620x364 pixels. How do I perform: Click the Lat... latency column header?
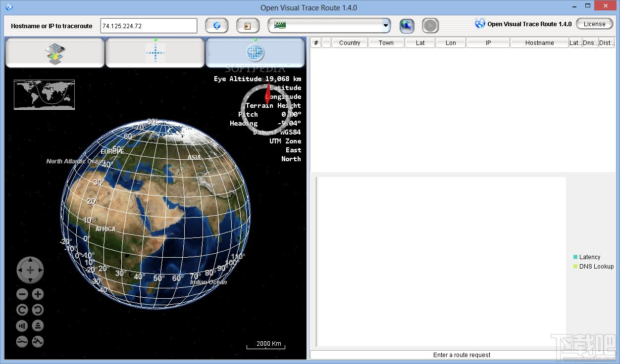pyautogui.click(x=575, y=43)
